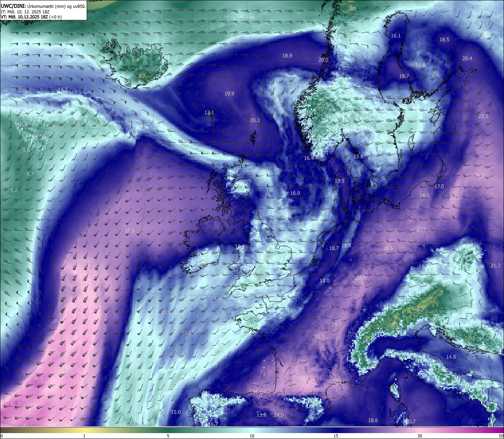
Task: Click the map value "19.5"
Action: [339, 181]
